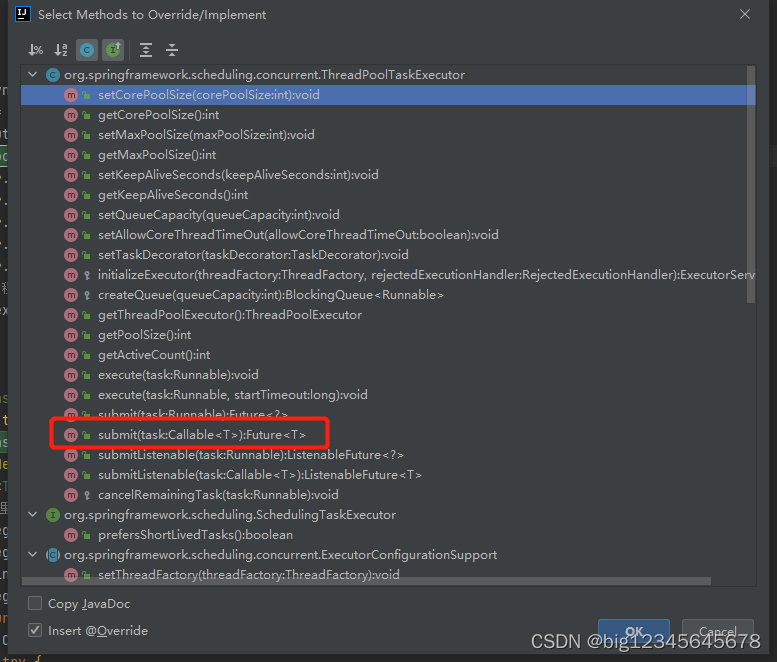The height and width of the screenshot is (662, 777).
Task: Click the ThreadPoolTaskExecutor class icon
Action: [x=53, y=75]
